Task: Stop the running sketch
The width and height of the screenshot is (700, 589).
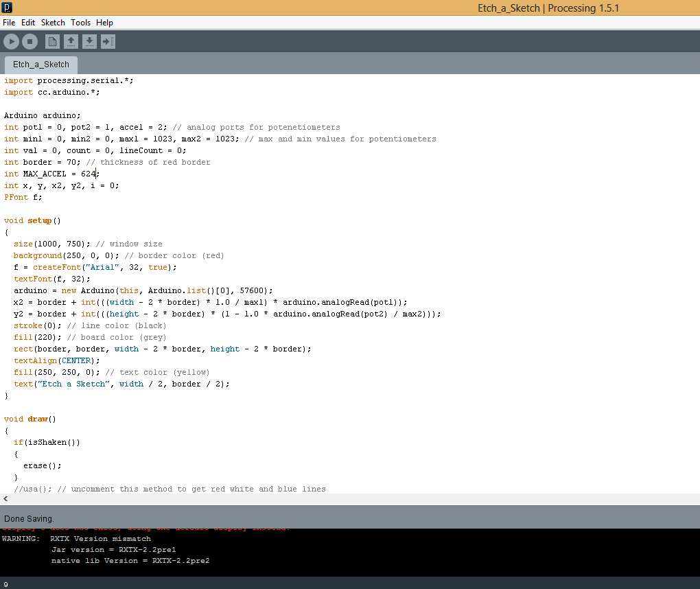Action: (30, 41)
